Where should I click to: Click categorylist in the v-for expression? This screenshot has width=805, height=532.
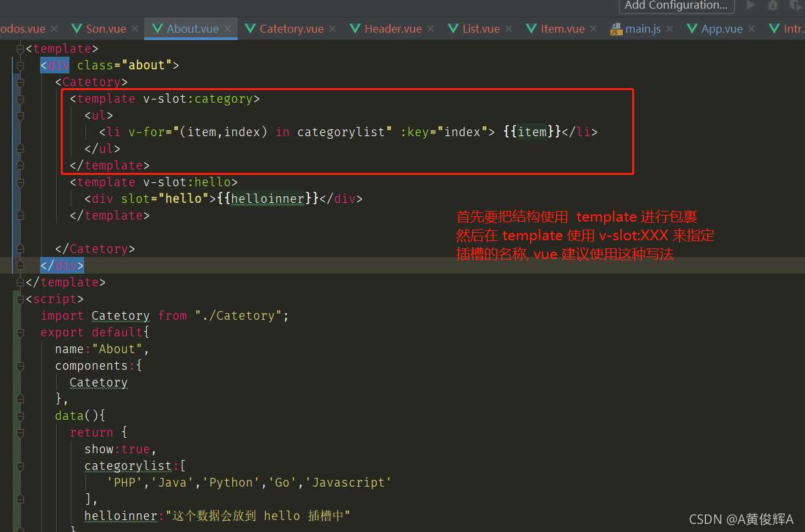[341, 132]
